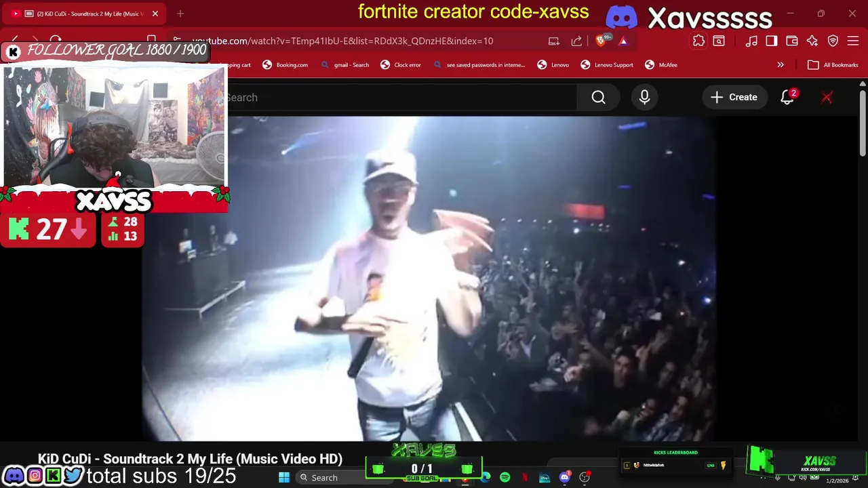The image size is (868, 488).
Task: Click the video player to pause
Action: click(429, 278)
